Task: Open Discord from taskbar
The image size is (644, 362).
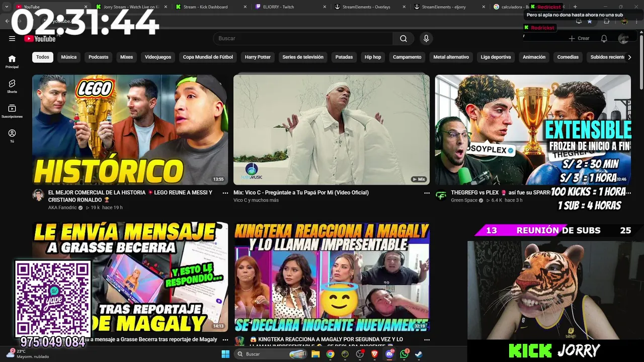Action: (x=389, y=354)
